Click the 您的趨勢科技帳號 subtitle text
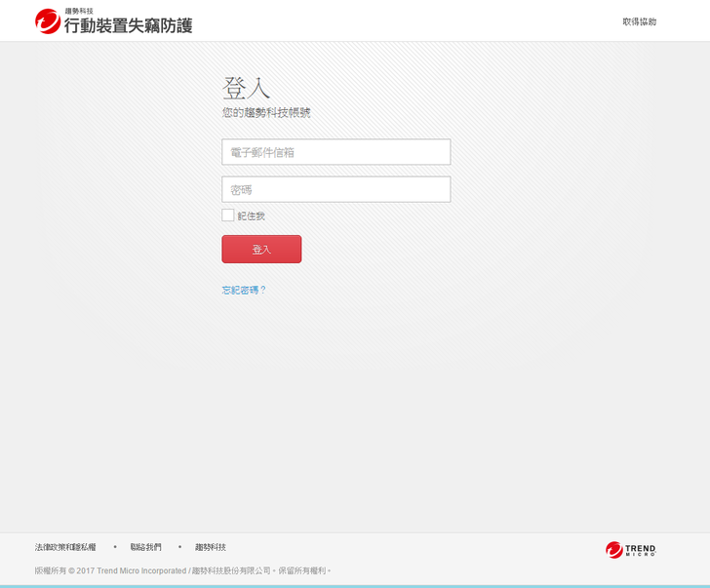Image resolution: width=710 pixels, height=588 pixels. coord(266,113)
